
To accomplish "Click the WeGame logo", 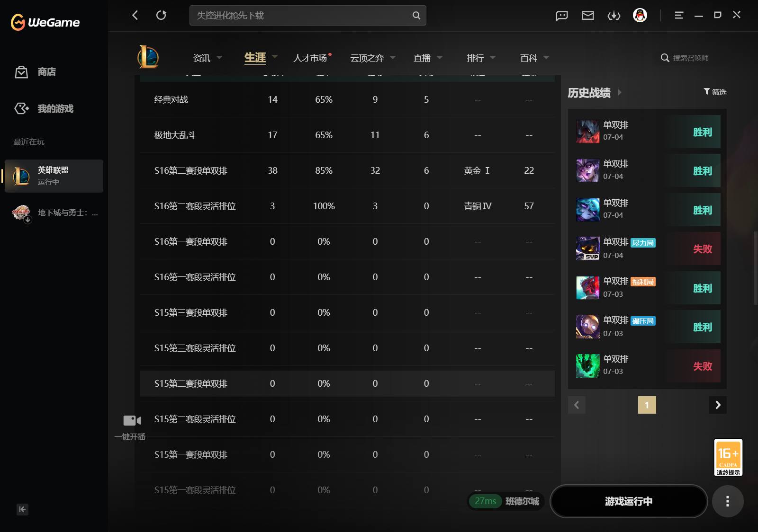I will tap(45, 22).
